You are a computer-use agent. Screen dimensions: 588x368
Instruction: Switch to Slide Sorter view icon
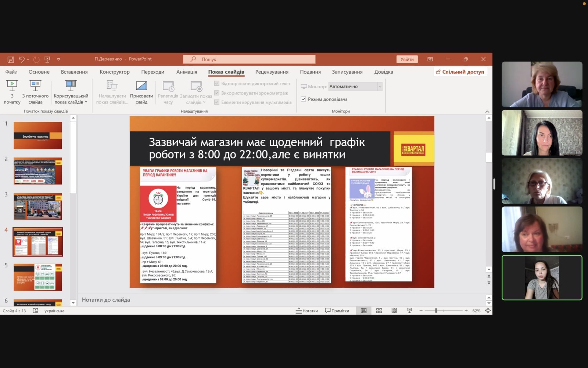379,311
